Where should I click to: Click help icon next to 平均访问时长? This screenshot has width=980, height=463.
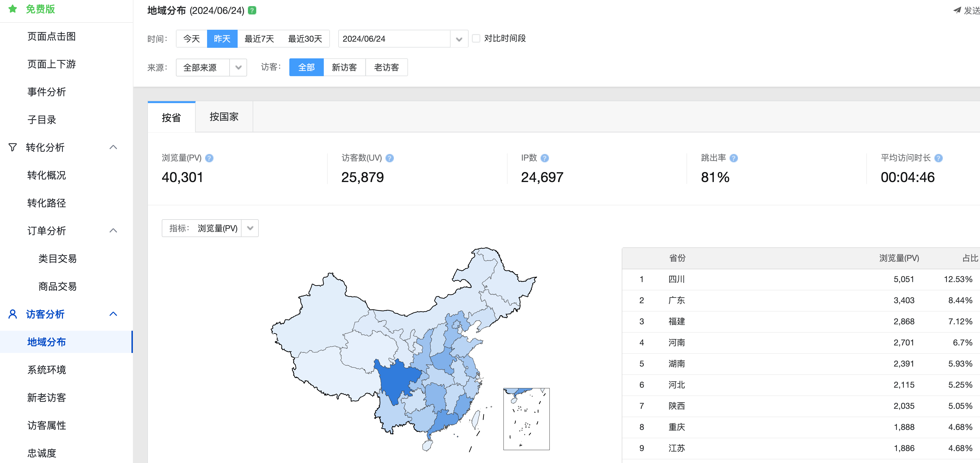(939, 158)
